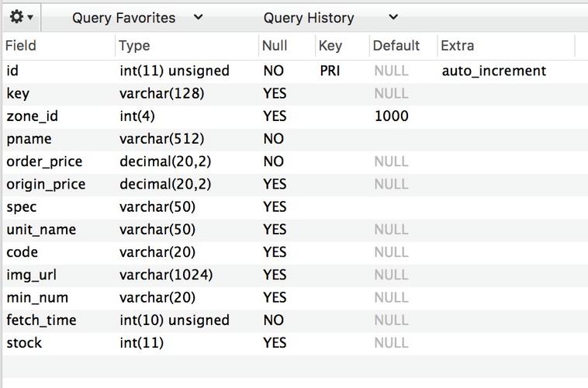Expand the Query History dropdown

click(x=330, y=18)
